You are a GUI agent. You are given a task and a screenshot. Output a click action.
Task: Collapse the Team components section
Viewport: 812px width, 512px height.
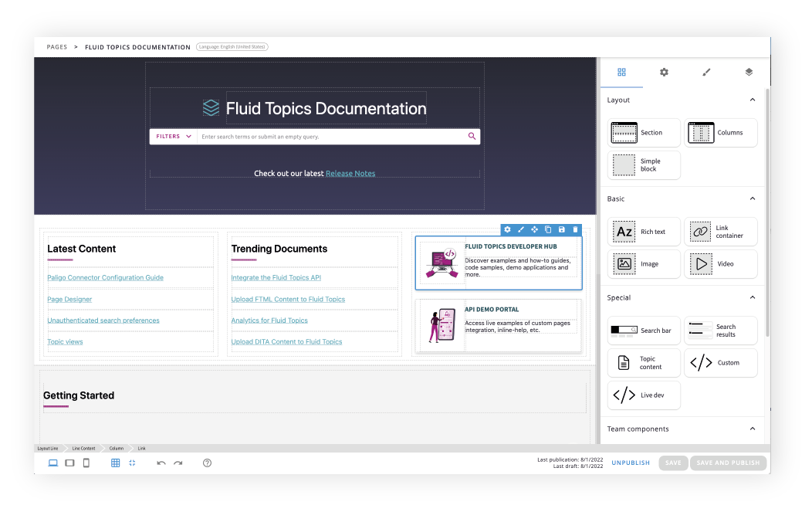tap(753, 429)
